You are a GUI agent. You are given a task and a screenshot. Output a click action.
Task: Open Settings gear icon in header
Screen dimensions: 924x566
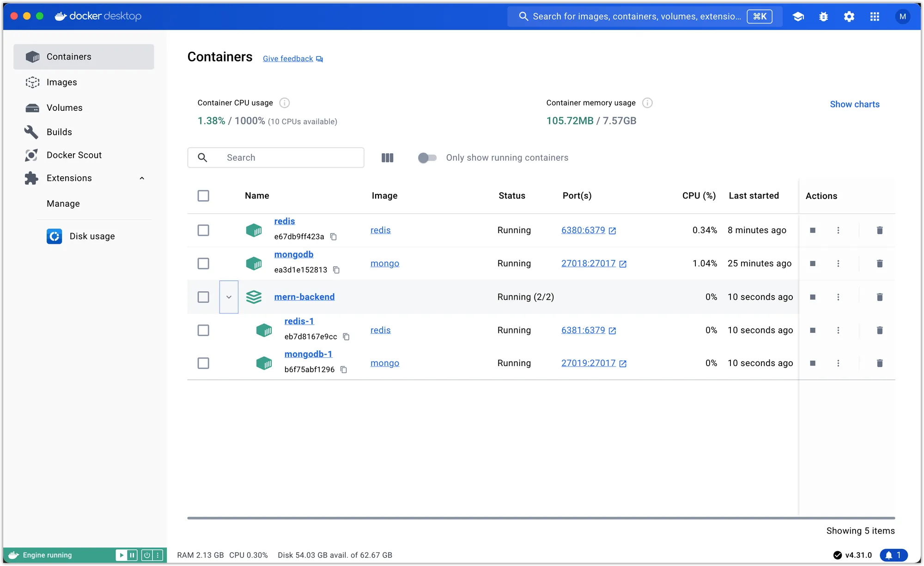pos(849,17)
